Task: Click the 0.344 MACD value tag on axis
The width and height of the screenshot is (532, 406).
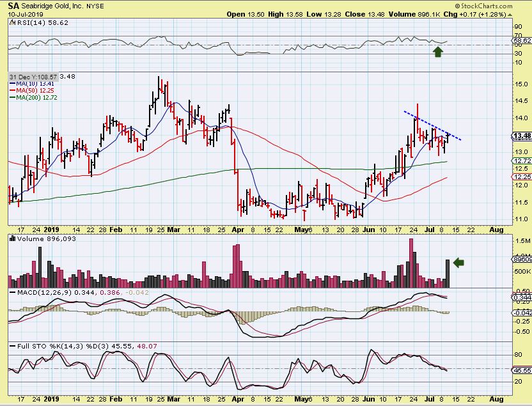Action: pyautogui.click(x=522, y=298)
